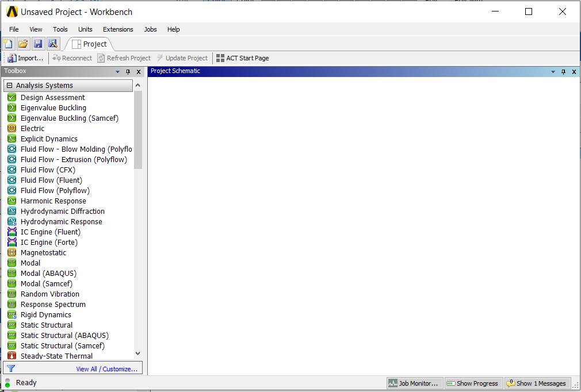581x392 pixels.
Task: Click the Fluid Flow (Fluent) icon
Action: coord(12,180)
